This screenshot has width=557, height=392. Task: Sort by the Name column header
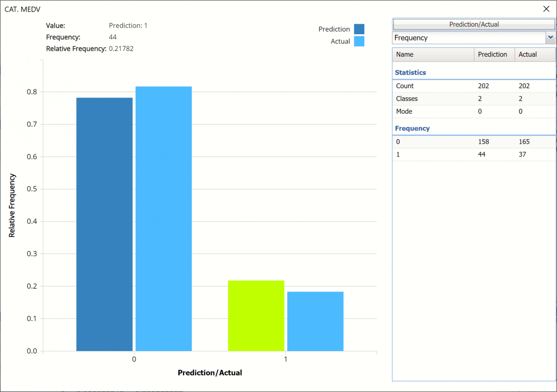[x=433, y=55]
